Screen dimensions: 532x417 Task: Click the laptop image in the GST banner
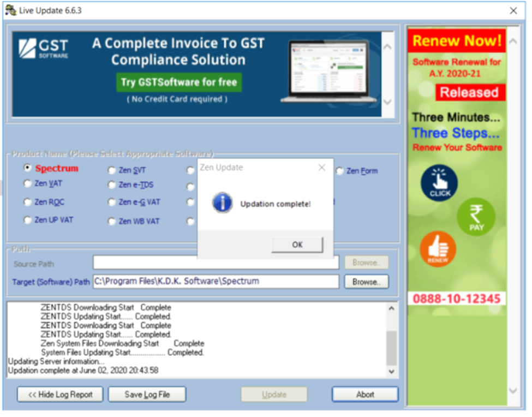coord(328,72)
